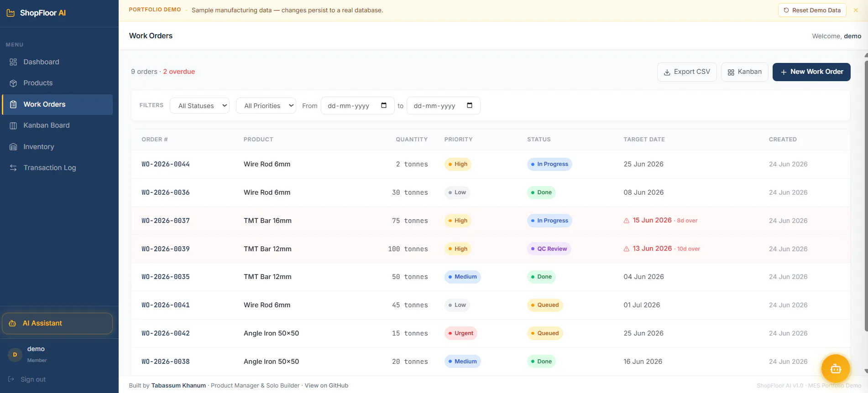This screenshot has width=868, height=393.
Task: Click In Progress badge for WO-2026-0044
Action: tap(549, 164)
